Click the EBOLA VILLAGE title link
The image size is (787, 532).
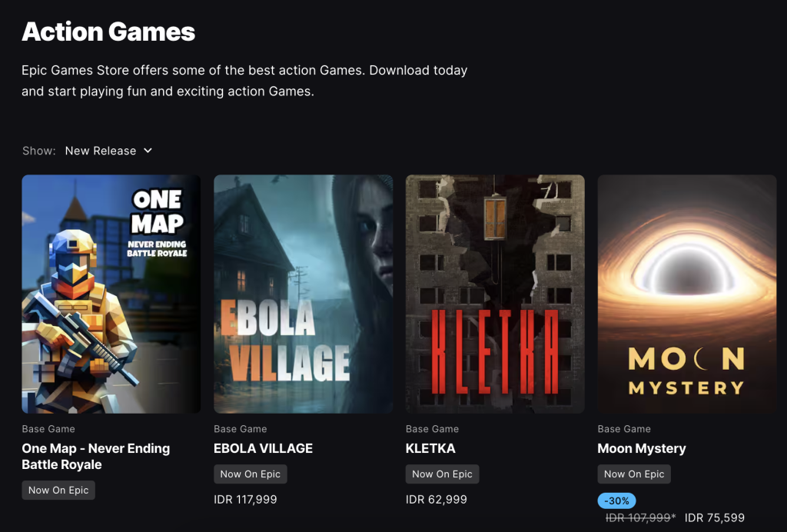coord(263,448)
